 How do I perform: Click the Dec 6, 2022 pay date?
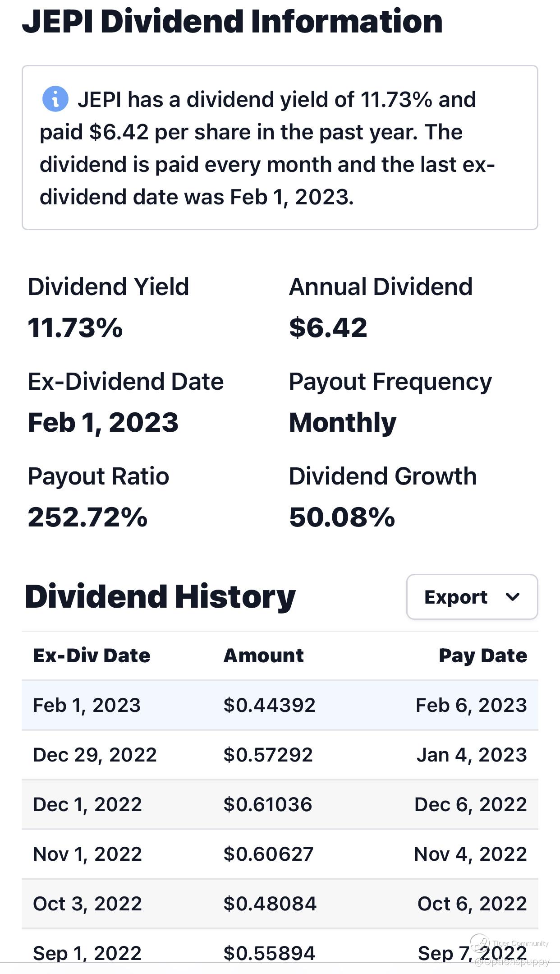(470, 804)
